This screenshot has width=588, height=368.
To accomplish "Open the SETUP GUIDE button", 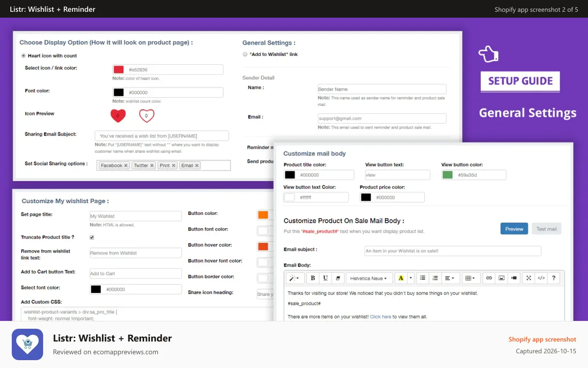I will pyautogui.click(x=520, y=81).
